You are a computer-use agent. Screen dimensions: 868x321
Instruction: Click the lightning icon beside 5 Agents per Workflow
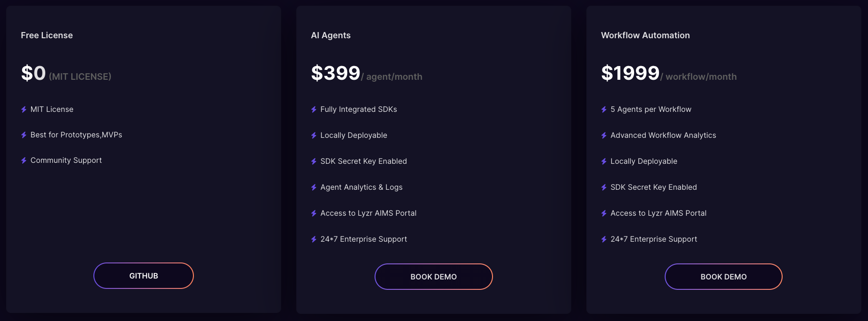pyautogui.click(x=604, y=110)
